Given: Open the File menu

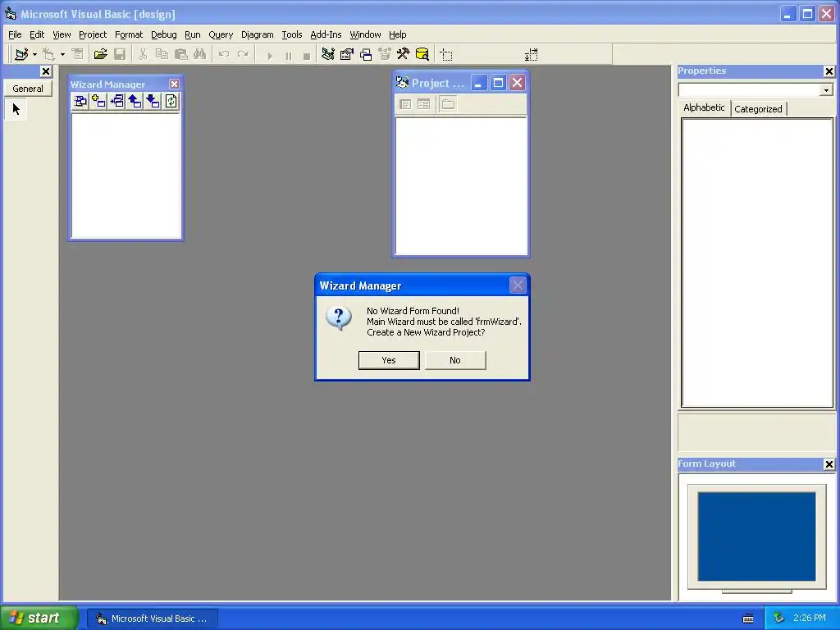Looking at the screenshot, I should tap(15, 34).
